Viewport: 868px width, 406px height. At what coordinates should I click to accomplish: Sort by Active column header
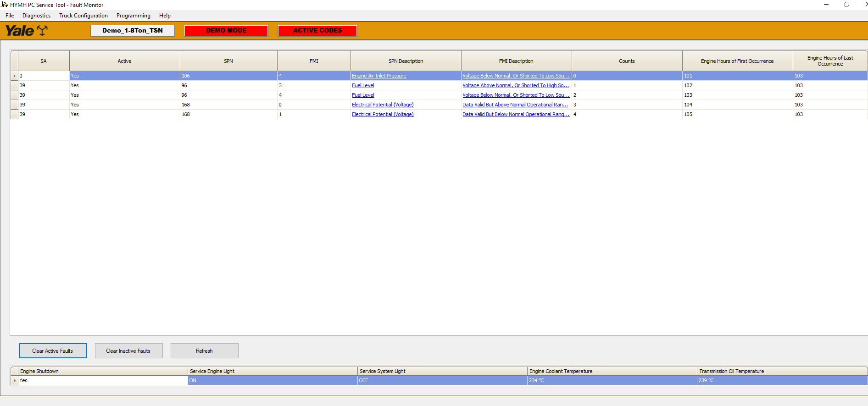click(x=124, y=61)
